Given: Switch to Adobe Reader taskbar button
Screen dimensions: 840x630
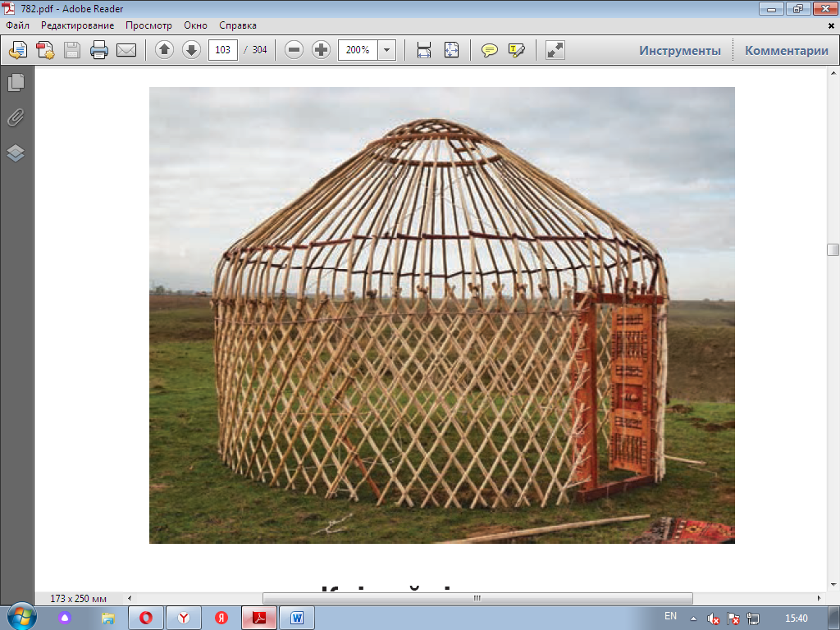Looking at the screenshot, I should (x=259, y=618).
